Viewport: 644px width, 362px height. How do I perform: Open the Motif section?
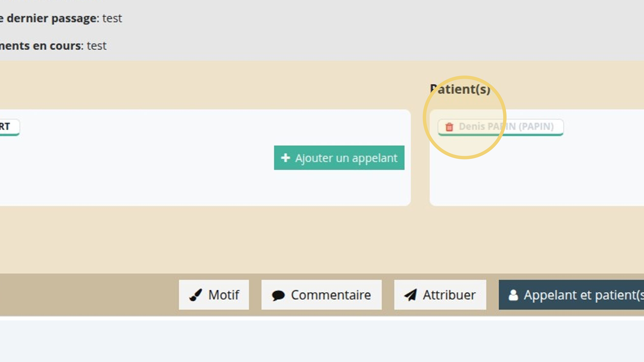pyautogui.click(x=214, y=295)
